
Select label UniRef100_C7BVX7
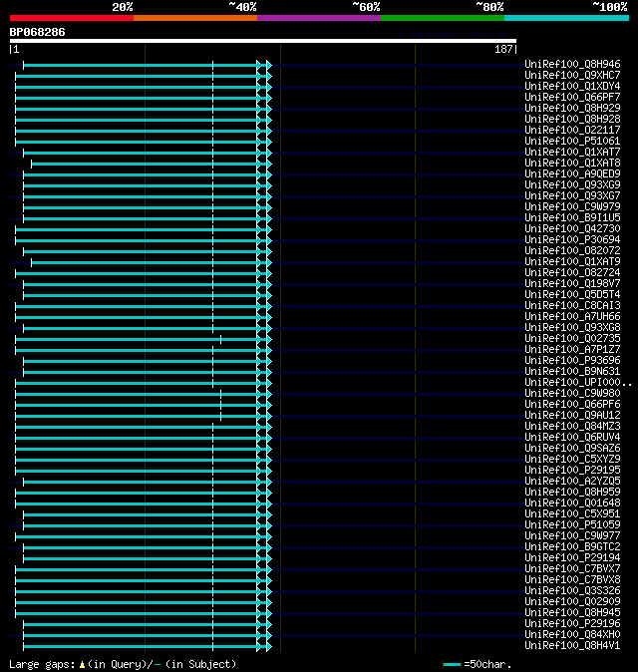(x=572, y=569)
